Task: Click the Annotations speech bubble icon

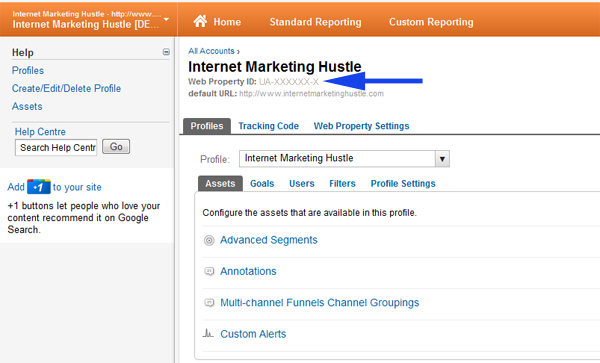Action: (x=209, y=272)
